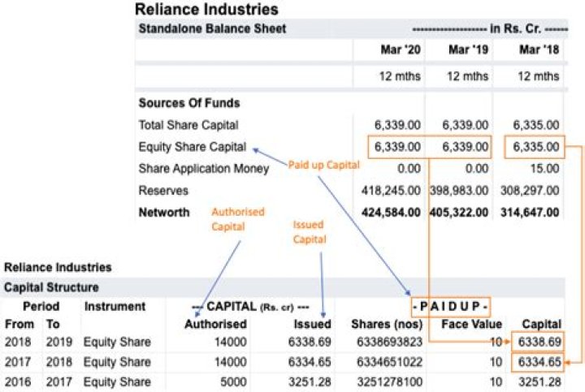This screenshot has width=585, height=392.
Task: Click shares count 3251278100
Action: 389,382
